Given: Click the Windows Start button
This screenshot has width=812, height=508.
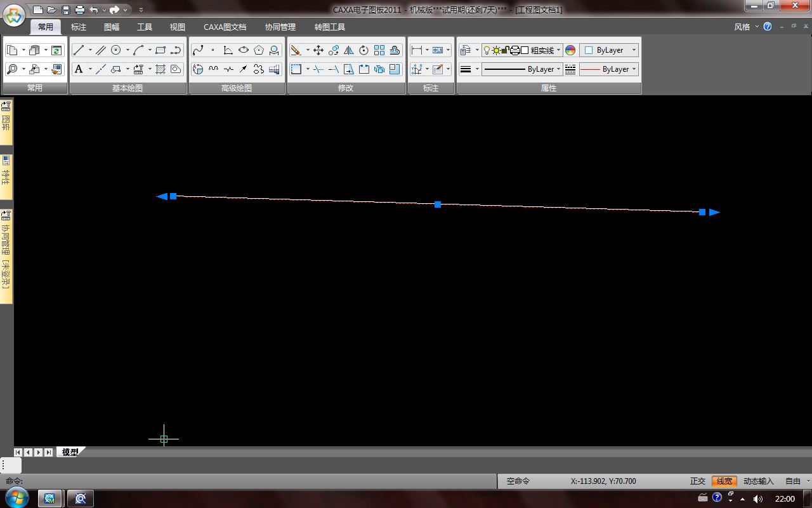Looking at the screenshot, I should pyautogui.click(x=17, y=498).
